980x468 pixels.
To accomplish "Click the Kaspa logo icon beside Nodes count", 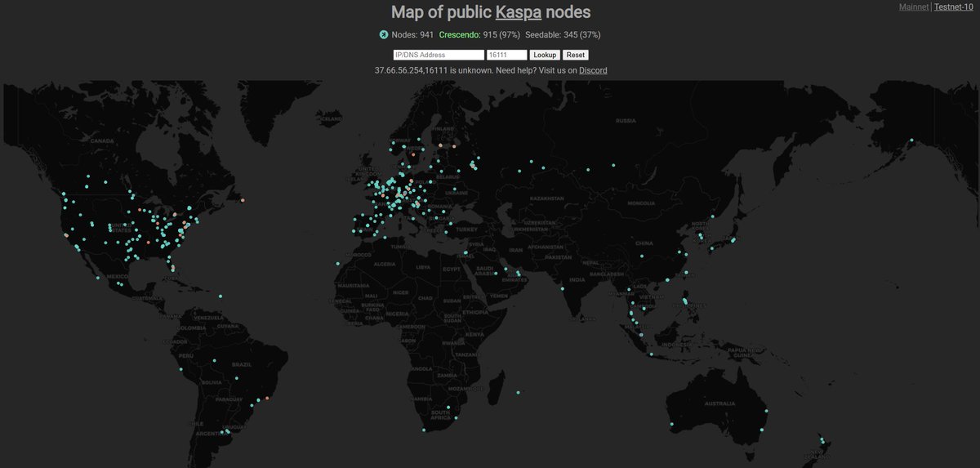I will point(384,34).
